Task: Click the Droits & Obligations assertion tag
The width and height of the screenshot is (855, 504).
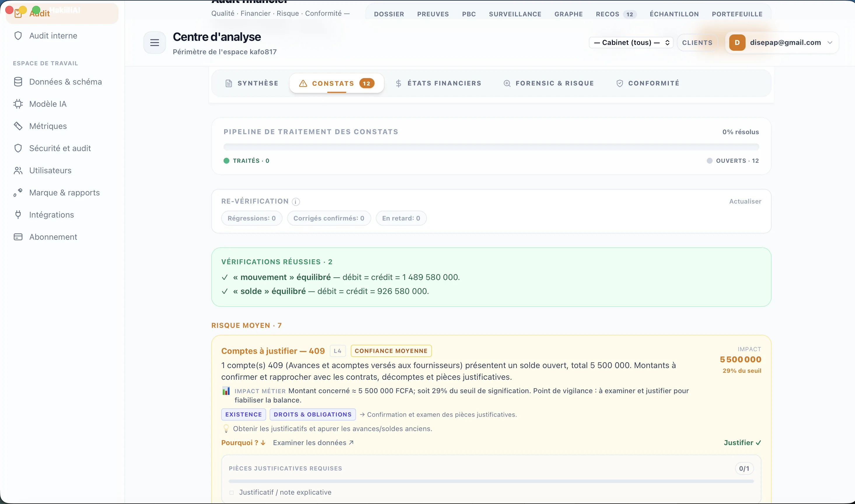Action: [313, 414]
